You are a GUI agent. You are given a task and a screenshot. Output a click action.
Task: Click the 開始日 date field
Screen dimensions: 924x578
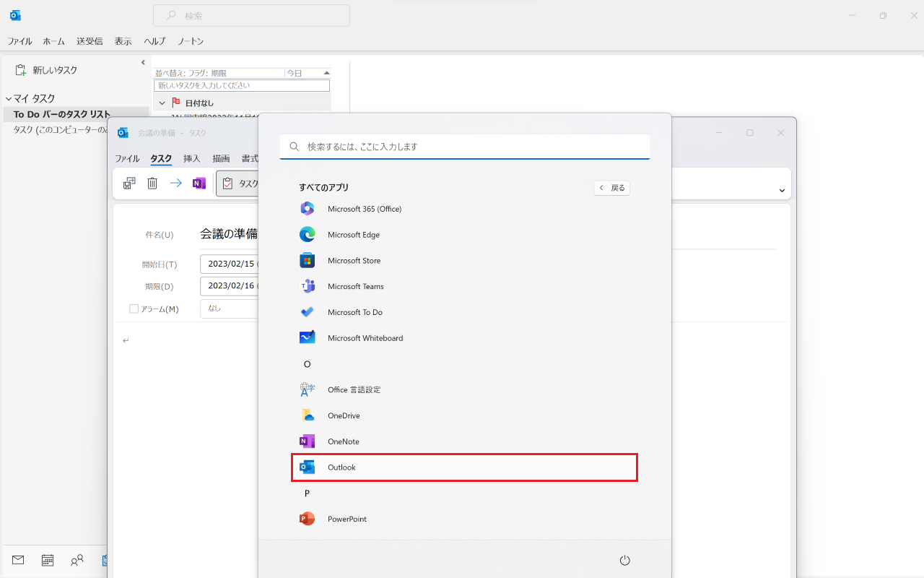230,264
